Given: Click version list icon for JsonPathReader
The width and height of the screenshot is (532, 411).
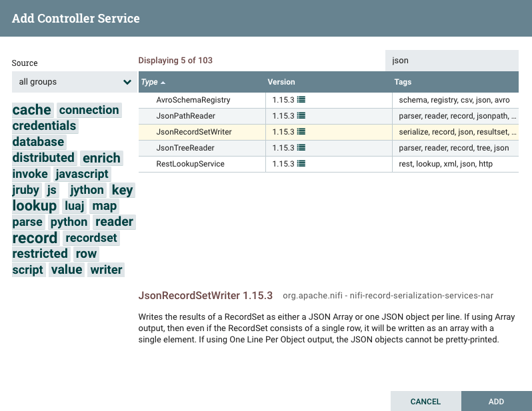Looking at the screenshot, I should click(301, 116).
